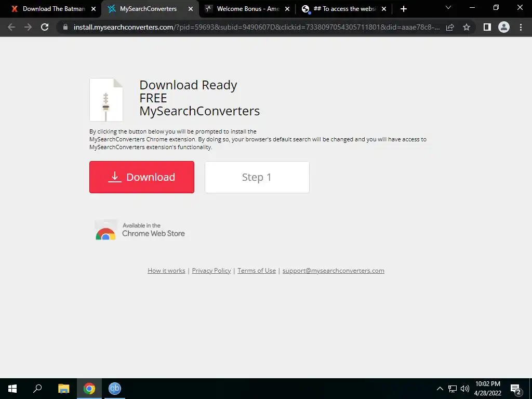This screenshot has width=532, height=399.
Task: Expand the tab search chevron
Action: click(448, 7)
